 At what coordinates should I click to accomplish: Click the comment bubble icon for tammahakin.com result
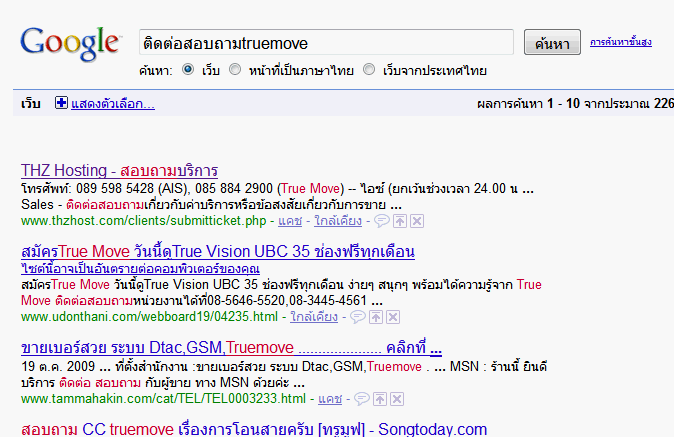[x=362, y=399]
